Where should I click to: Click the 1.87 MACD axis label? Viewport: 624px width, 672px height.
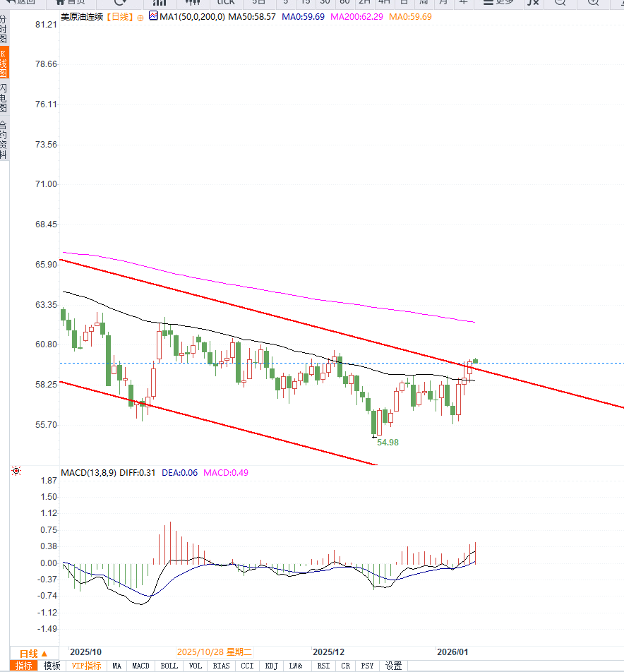[x=49, y=481]
